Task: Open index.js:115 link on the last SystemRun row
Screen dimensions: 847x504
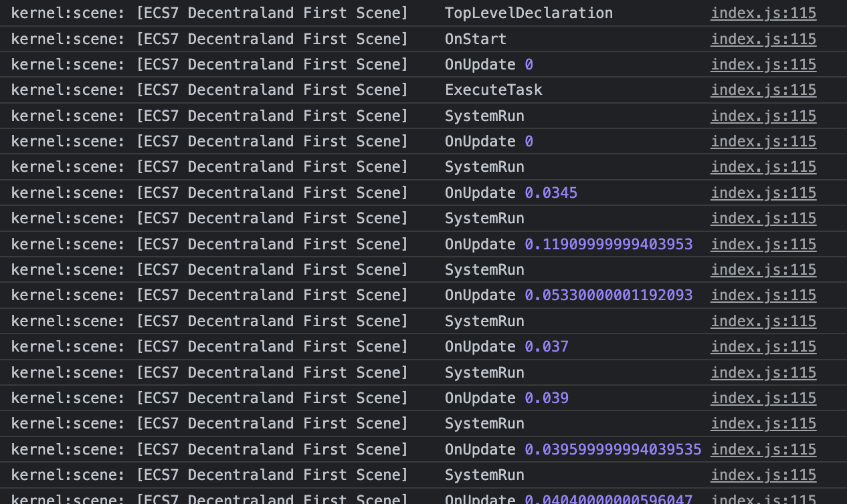Action: (x=763, y=475)
